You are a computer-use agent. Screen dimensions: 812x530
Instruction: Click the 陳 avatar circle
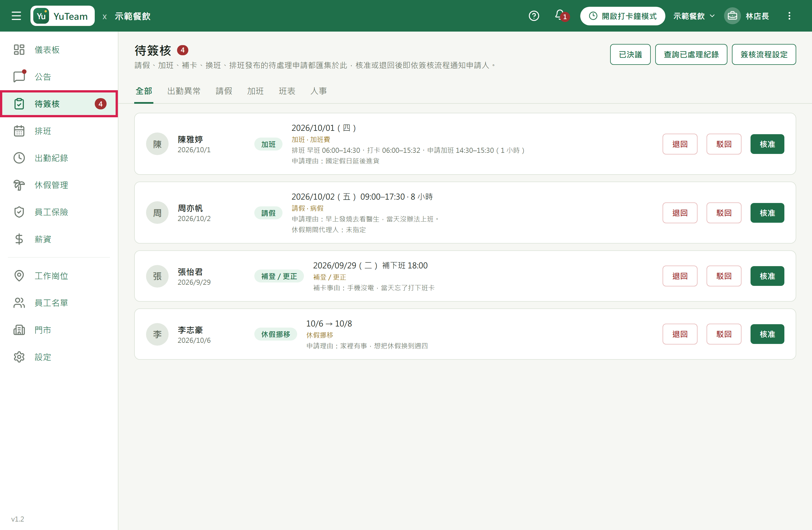click(157, 144)
